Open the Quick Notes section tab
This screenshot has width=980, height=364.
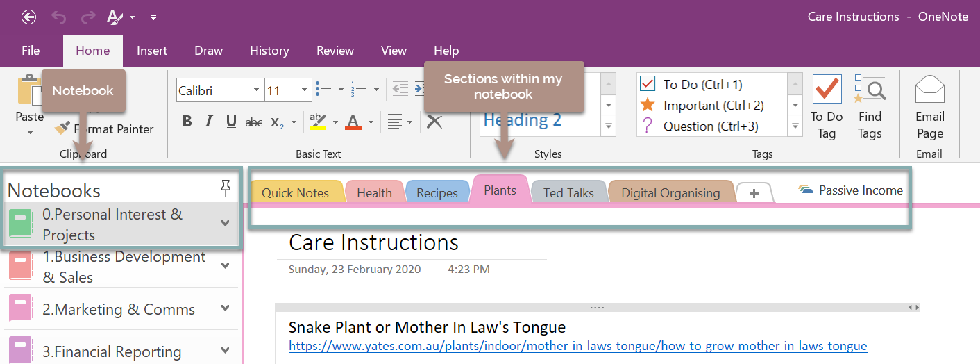pyautogui.click(x=296, y=193)
